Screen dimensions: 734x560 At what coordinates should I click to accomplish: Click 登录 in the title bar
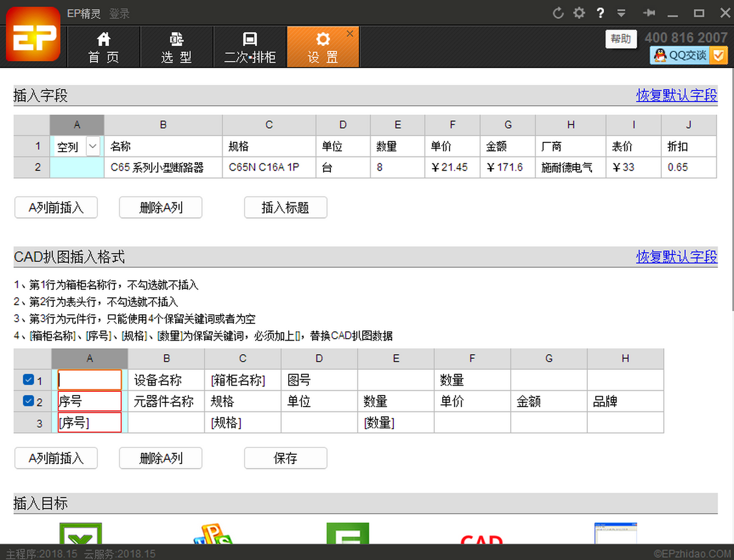click(119, 13)
